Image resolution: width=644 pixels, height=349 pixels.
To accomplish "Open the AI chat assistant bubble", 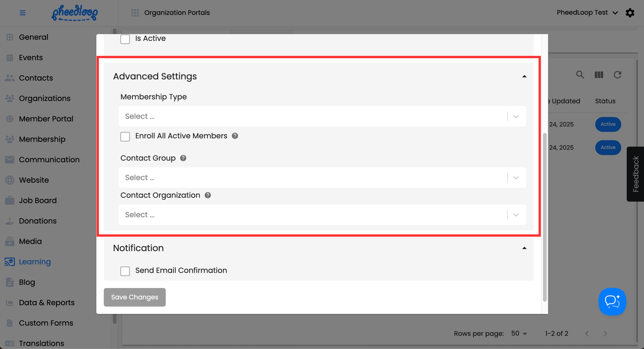I will (612, 302).
